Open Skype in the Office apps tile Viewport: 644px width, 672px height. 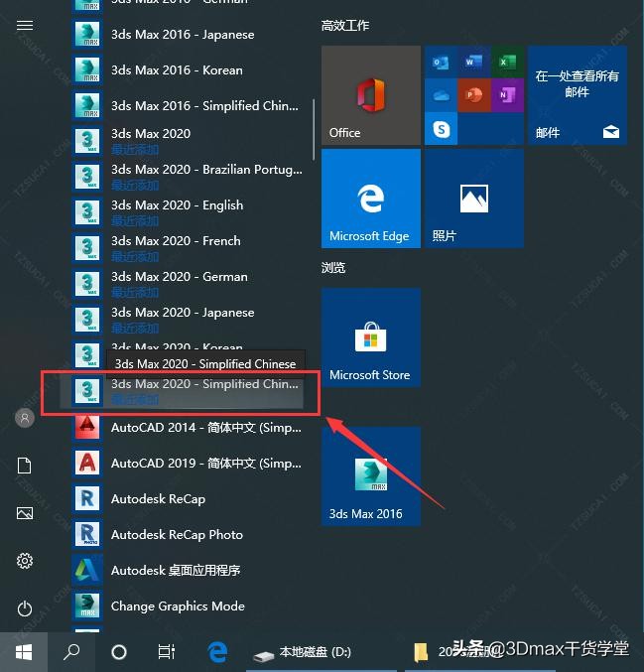coord(441,129)
